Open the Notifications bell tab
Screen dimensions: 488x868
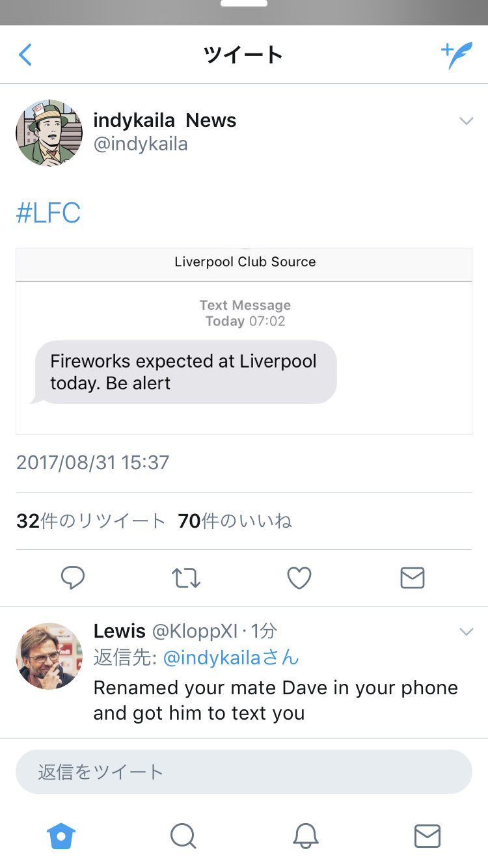305,836
